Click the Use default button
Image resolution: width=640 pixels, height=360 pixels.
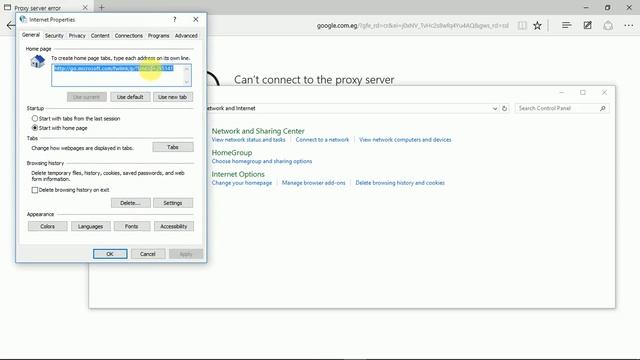pyautogui.click(x=130, y=97)
